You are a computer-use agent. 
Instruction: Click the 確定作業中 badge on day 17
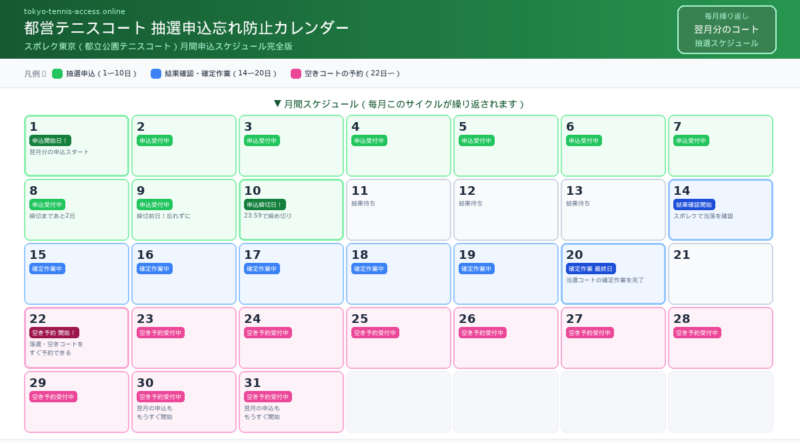click(x=262, y=268)
